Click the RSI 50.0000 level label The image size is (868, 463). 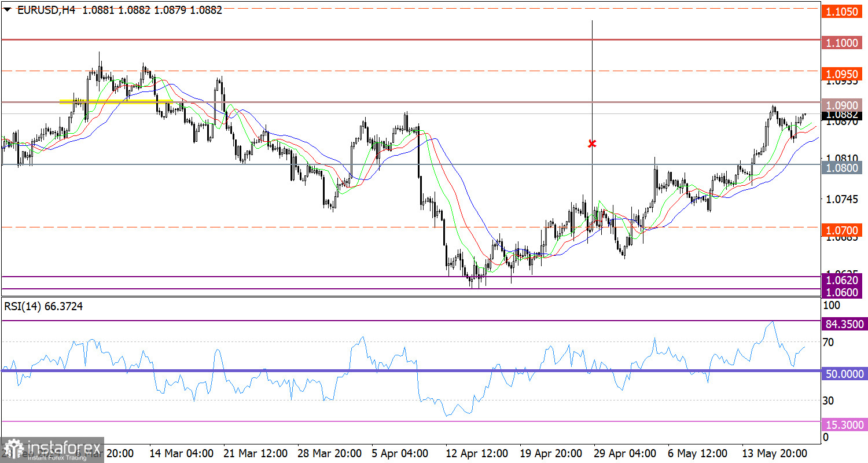click(x=845, y=374)
